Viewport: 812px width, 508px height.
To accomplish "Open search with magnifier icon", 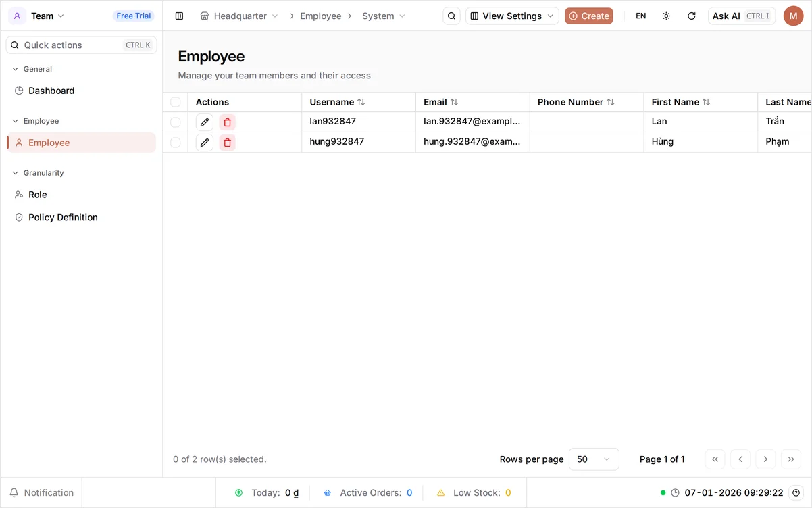I will (x=451, y=16).
